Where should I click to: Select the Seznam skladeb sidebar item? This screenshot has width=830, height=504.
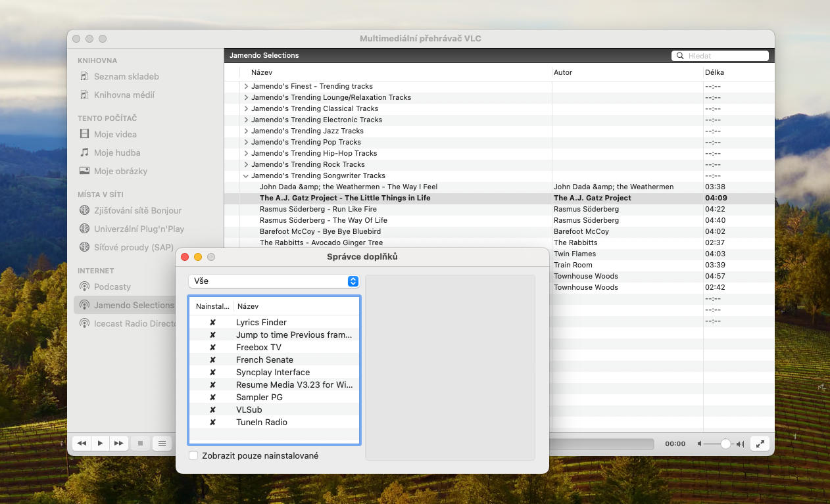pos(126,76)
